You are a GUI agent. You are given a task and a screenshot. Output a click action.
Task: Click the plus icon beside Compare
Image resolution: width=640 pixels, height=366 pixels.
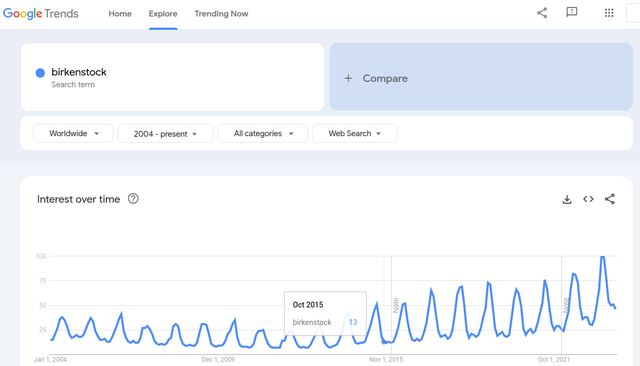click(x=348, y=78)
